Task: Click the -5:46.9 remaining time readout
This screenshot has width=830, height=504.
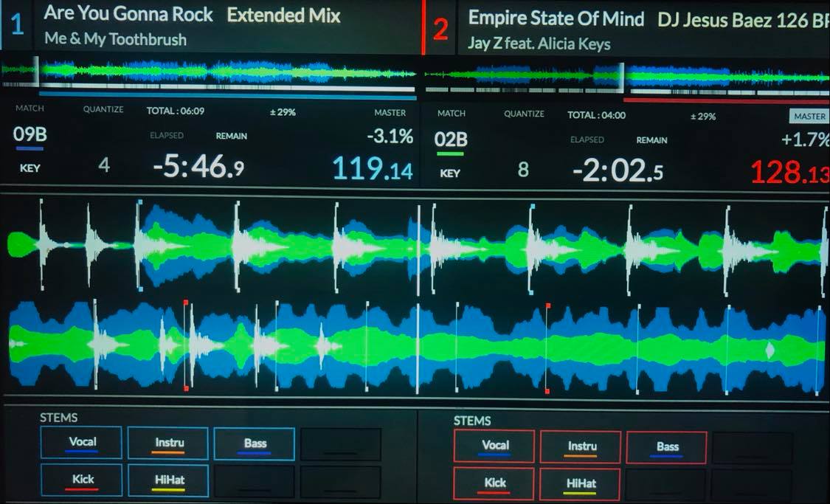Action: coord(198,166)
